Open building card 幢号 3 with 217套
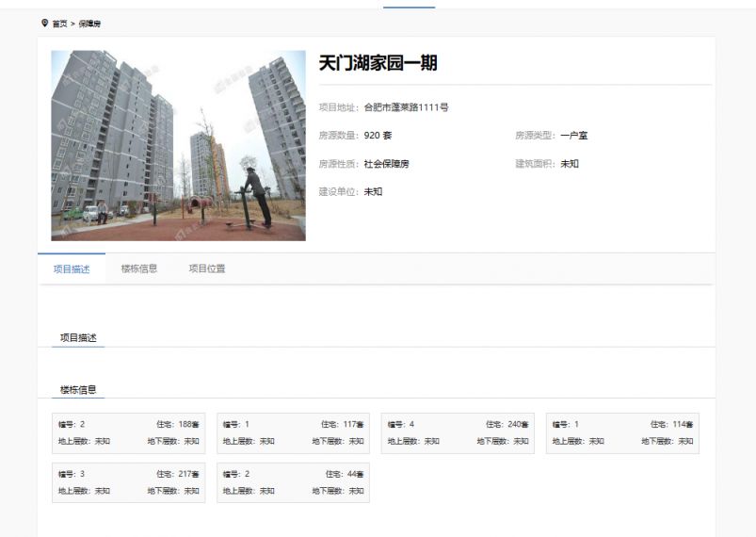 [129, 482]
